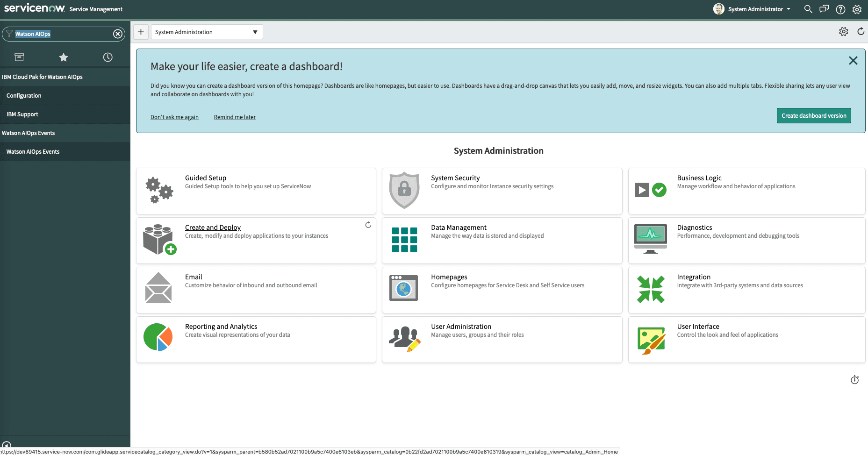868x455 pixels.
Task: Show favorites star tab in navigator
Action: pyautogui.click(x=64, y=57)
